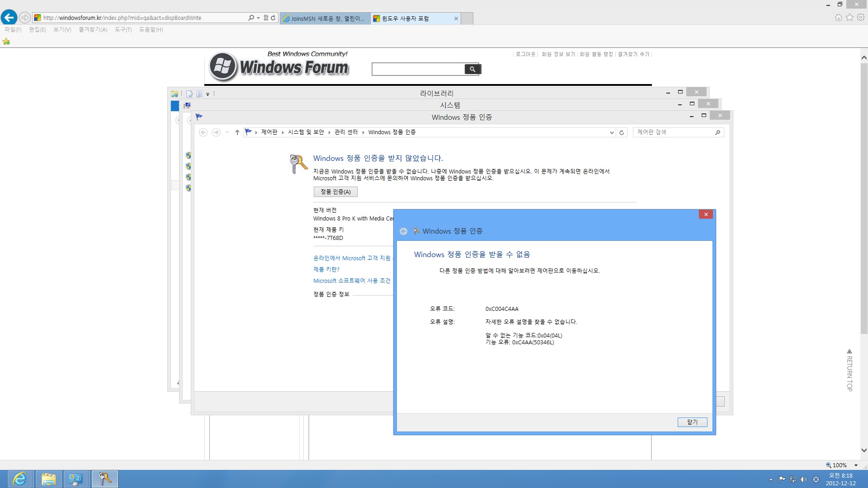Viewport: 868px width, 488px height.
Task: Open Internet Explorer from the taskbar
Action: tap(19, 479)
